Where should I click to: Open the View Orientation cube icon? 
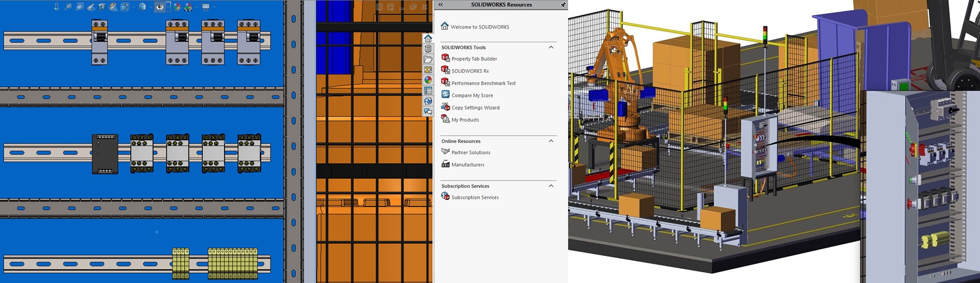(x=125, y=7)
